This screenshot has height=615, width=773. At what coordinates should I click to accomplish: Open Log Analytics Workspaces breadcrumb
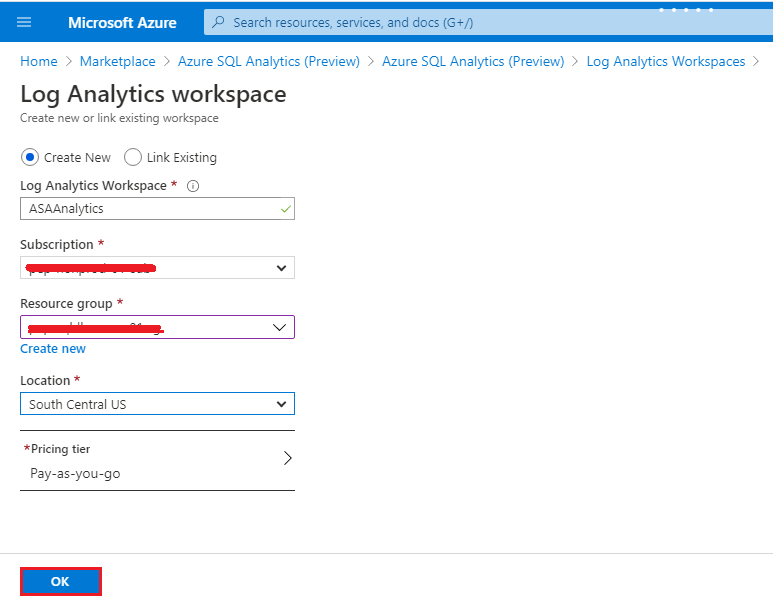666,61
